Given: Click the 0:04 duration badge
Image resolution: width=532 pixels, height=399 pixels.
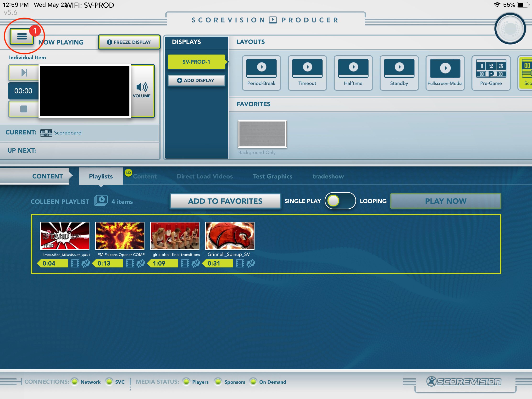Looking at the screenshot, I should (x=52, y=263).
